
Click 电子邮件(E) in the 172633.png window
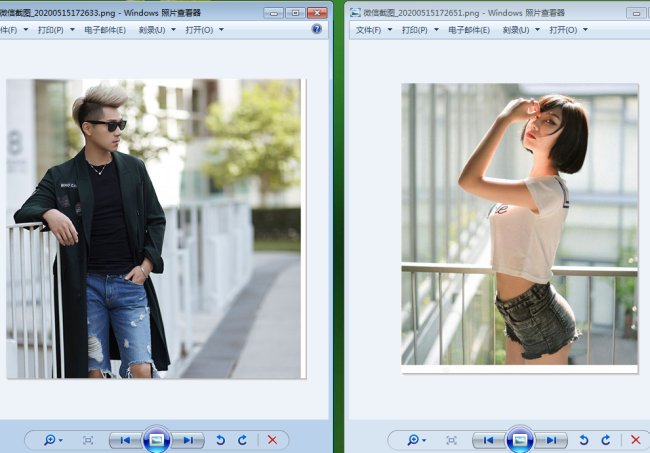104,30
